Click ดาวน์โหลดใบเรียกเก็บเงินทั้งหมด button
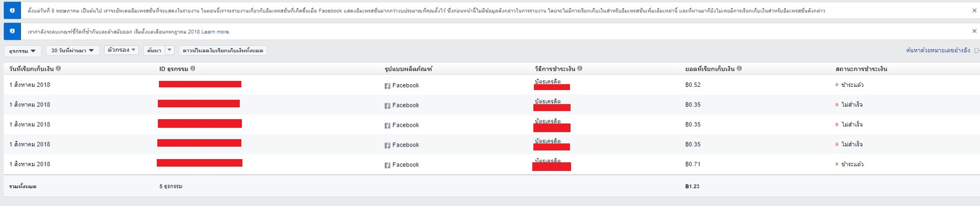Viewport: 980px width, 206px height. [x=223, y=51]
